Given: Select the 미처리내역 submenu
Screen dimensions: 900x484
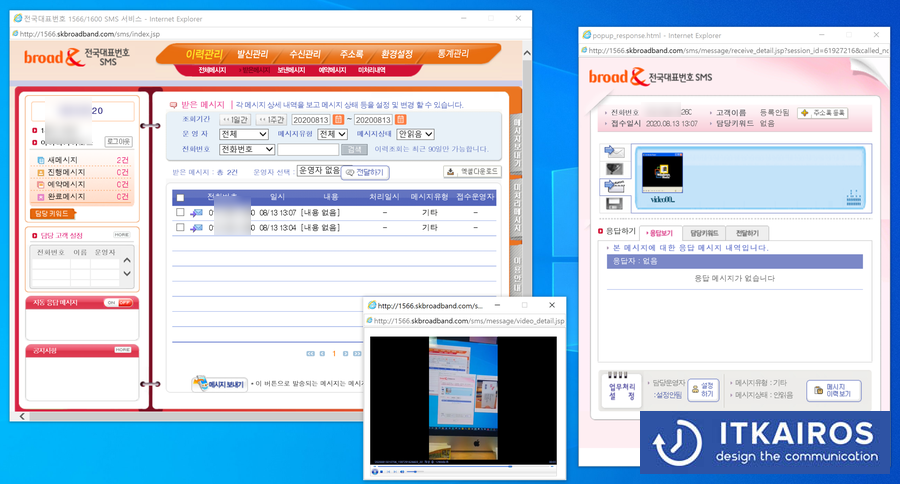Looking at the screenshot, I should tap(371, 70).
